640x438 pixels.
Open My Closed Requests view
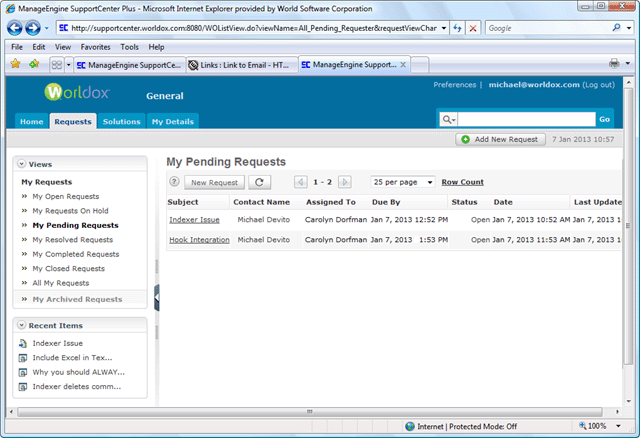tap(69, 269)
